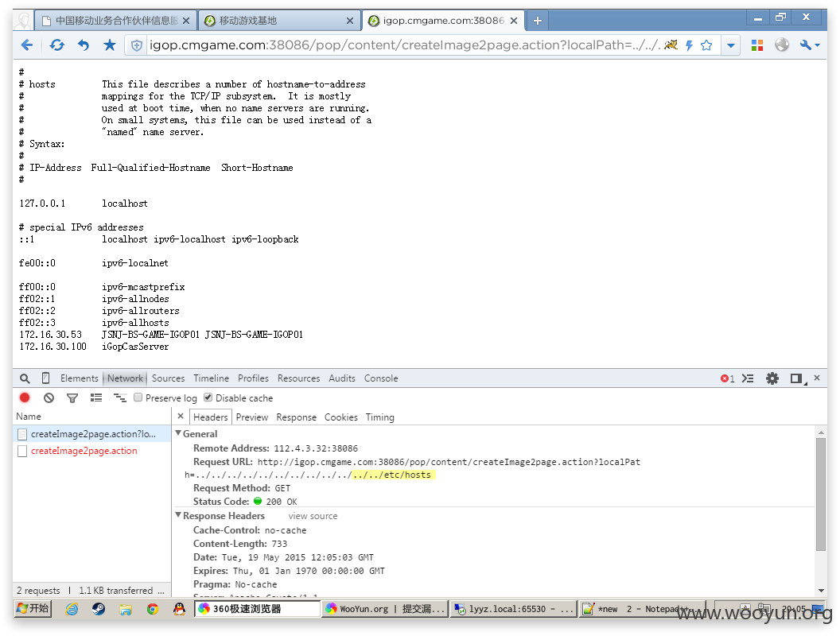Select the red createImage2page.action request
Image resolution: width=840 pixels, height=636 pixels.
pos(92,451)
